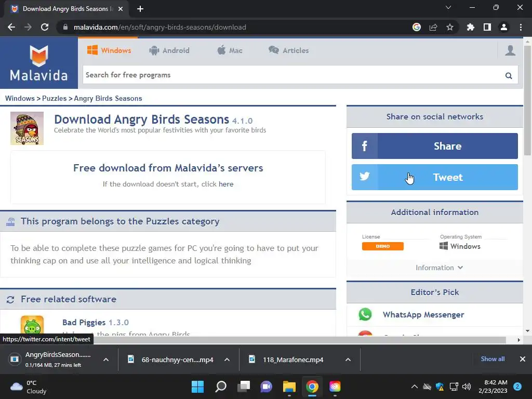532x399 pixels.
Task: Close the downloads bar
Action: point(523,359)
